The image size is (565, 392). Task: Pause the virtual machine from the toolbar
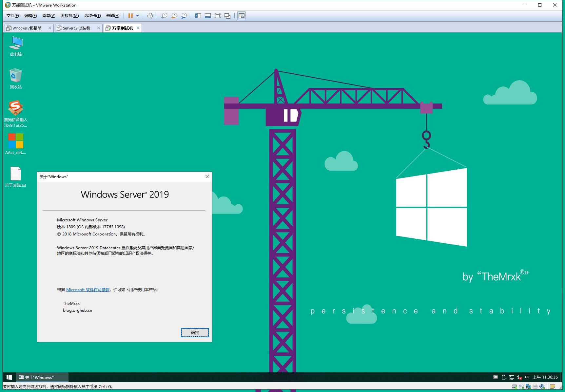point(130,16)
